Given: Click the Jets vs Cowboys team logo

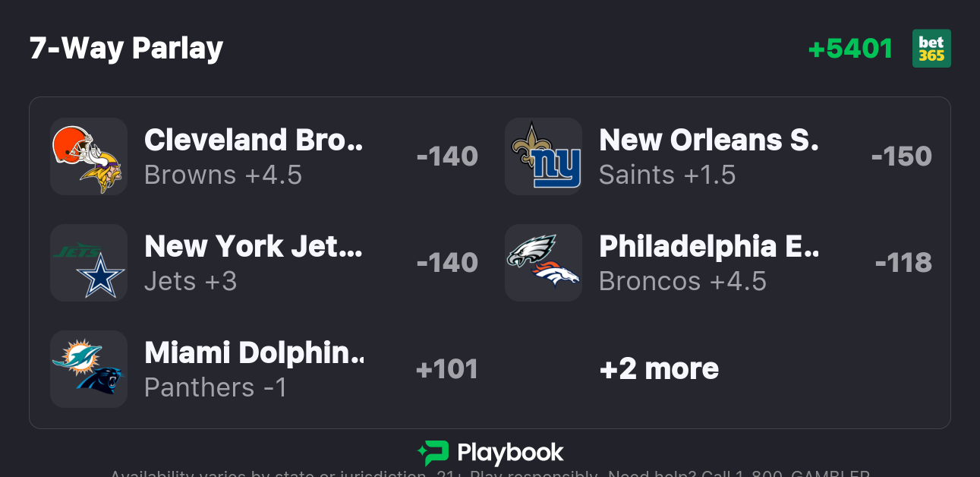Looking at the screenshot, I should tap(88, 263).
